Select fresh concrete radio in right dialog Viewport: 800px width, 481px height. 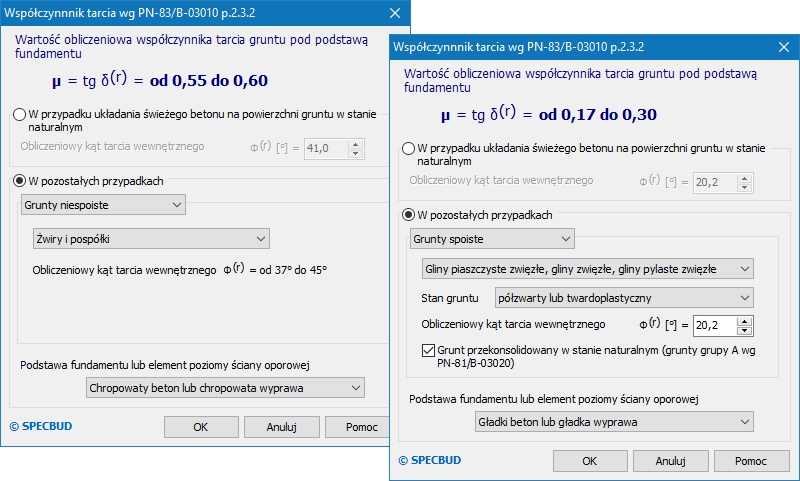coord(408,149)
